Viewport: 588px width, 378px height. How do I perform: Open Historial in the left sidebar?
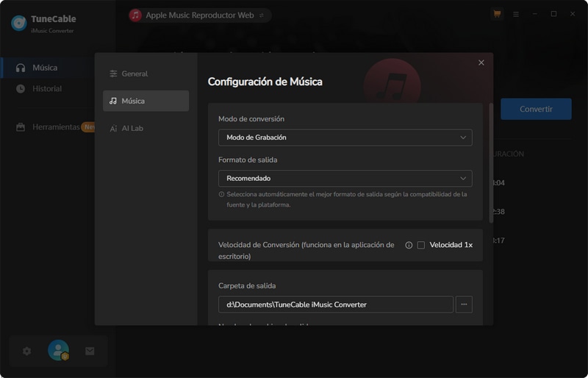point(47,88)
